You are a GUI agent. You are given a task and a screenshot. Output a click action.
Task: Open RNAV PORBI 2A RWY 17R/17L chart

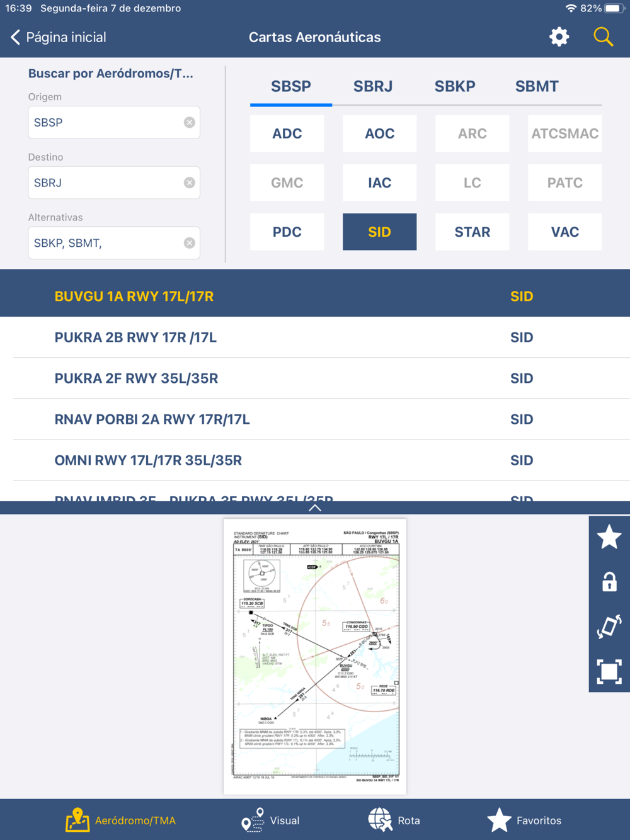coord(315,419)
